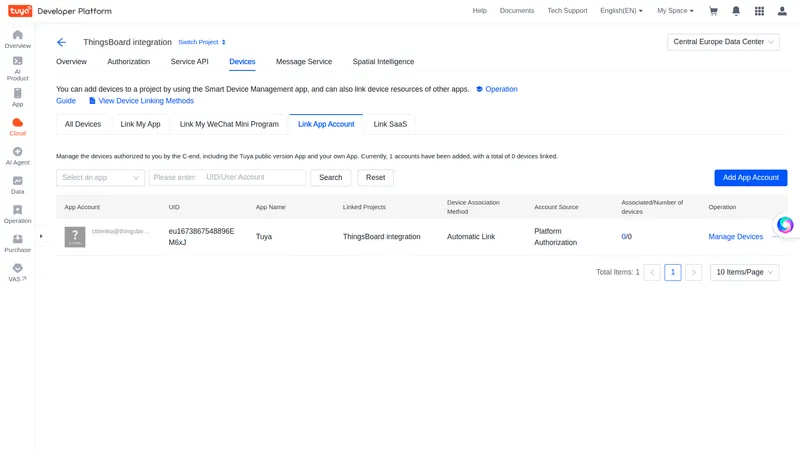This screenshot has height=450, width=800.
Task: Open the My Space dropdown
Action: tap(675, 11)
